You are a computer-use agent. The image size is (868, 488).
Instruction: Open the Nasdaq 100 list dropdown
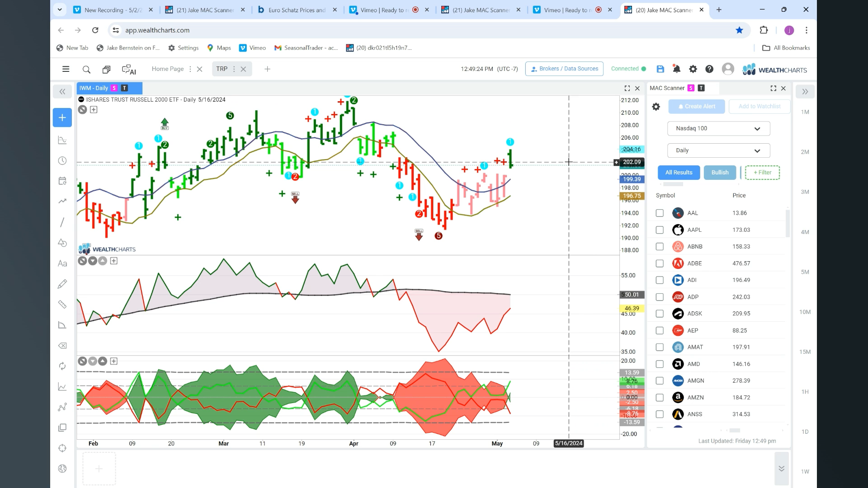pos(718,128)
